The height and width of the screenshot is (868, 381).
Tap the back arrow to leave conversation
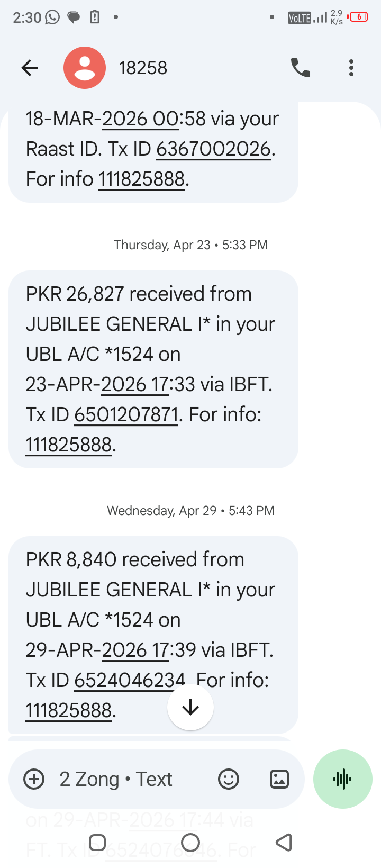[30, 68]
